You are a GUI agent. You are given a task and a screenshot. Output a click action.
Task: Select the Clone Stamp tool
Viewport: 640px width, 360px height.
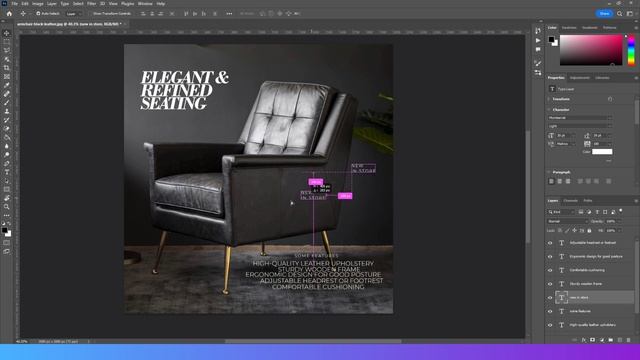pyautogui.click(x=7, y=111)
